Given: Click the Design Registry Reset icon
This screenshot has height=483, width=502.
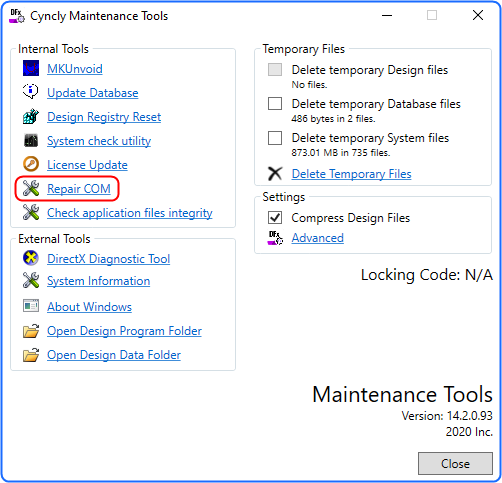Looking at the screenshot, I should (x=31, y=116).
